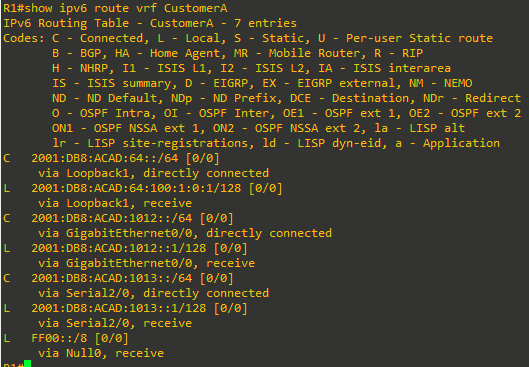This screenshot has height=367, width=529.
Task: Click the 'via Loopback1, directly connected' line
Action: coord(154,173)
